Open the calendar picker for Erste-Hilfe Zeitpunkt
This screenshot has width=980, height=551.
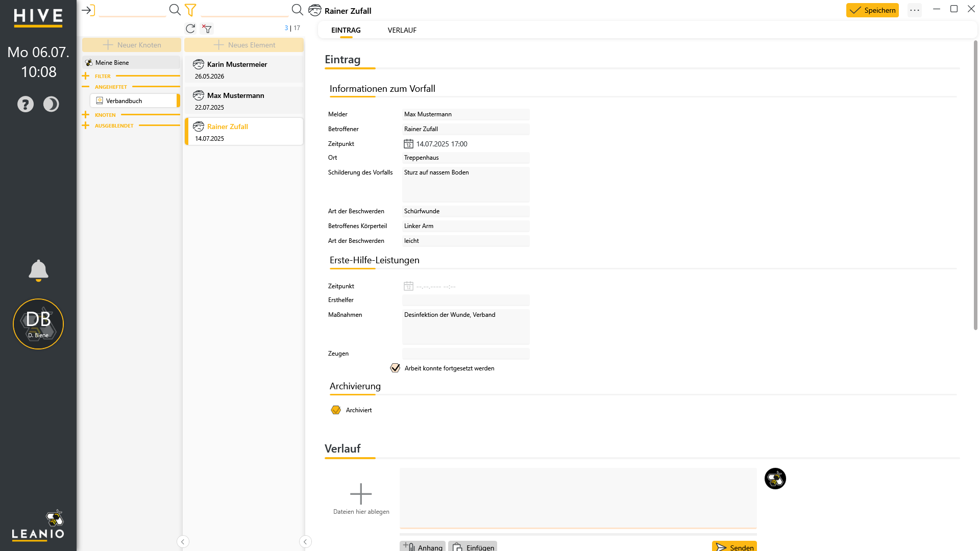(x=409, y=286)
